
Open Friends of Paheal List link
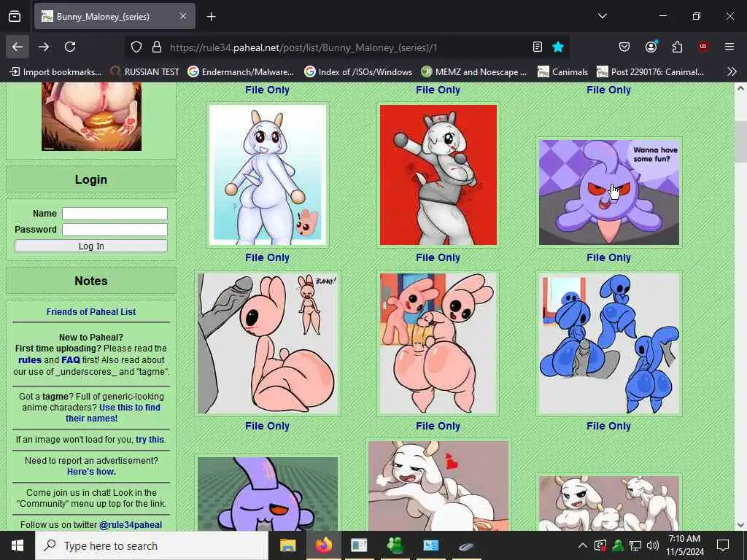91,312
